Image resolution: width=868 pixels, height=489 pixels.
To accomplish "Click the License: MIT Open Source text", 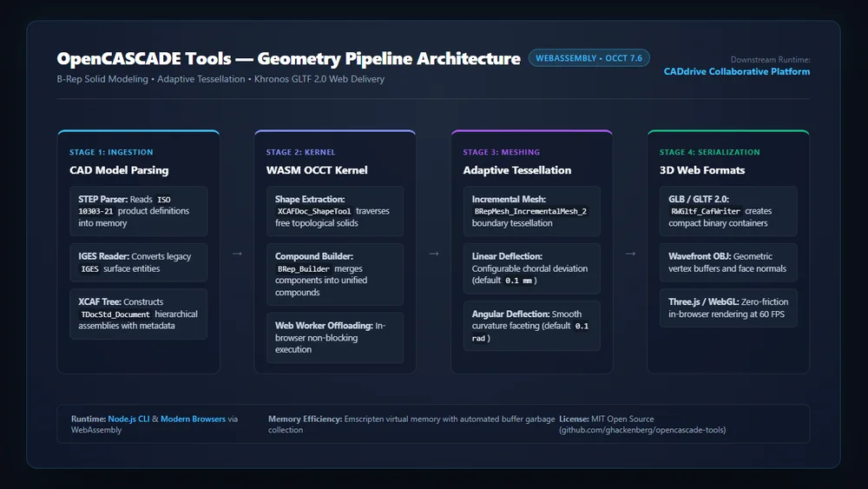I will (x=606, y=419).
